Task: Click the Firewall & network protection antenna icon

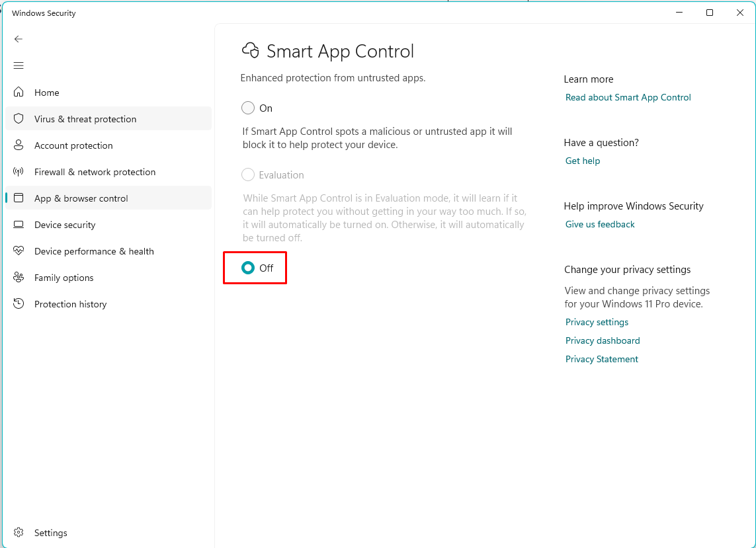Action: pos(19,172)
